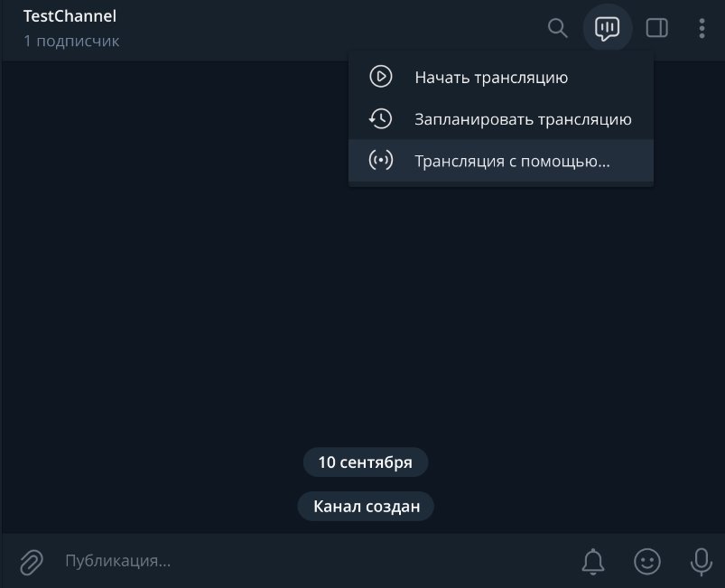Image resolution: width=725 pixels, height=588 pixels.
Task: Click the paperclip attachment icon
Action: pyautogui.click(x=31, y=561)
